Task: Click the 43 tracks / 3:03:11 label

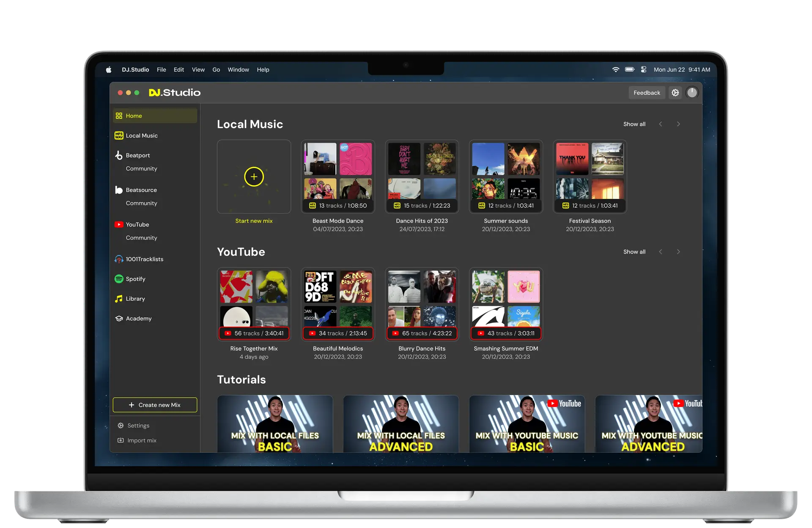Action: [506, 333]
